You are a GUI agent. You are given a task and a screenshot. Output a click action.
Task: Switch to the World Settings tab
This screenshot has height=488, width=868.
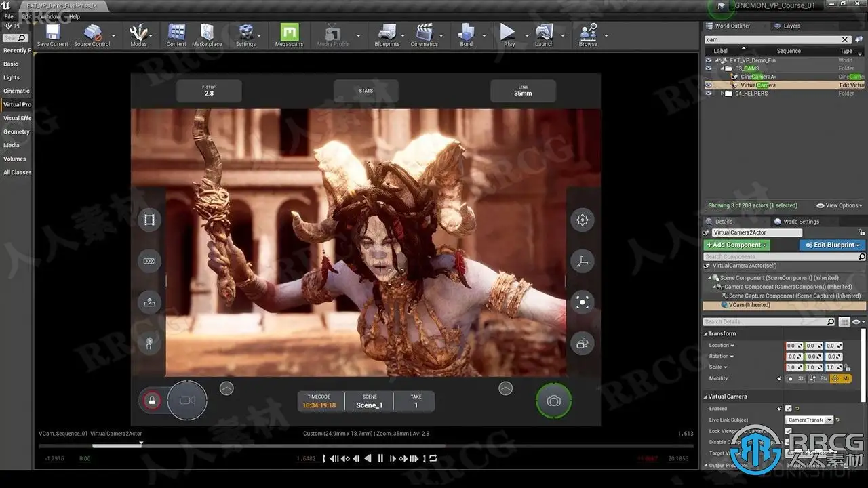[800, 222]
